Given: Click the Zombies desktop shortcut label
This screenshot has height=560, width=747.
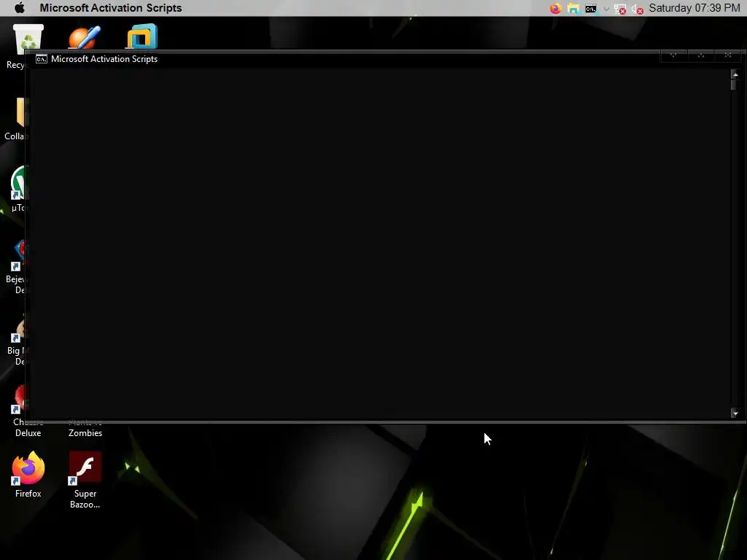Looking at the screenshot, I should [x=85, y=433].
